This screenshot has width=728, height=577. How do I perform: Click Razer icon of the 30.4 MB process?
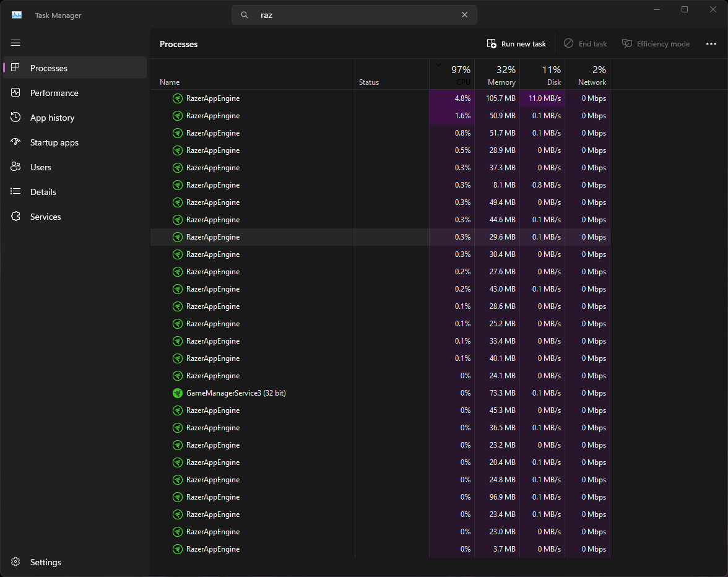177,254
